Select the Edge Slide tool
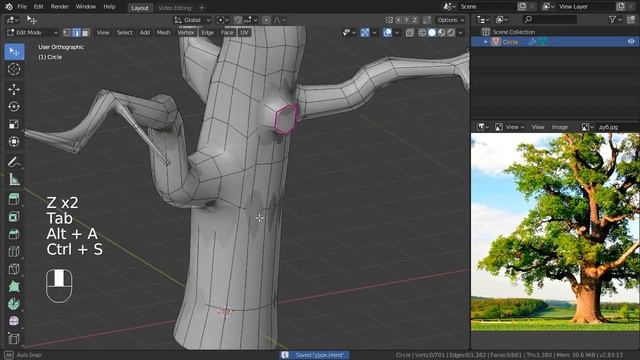This screenshot has height=360, width=640. pyautogui.click(x=14, y=338)
